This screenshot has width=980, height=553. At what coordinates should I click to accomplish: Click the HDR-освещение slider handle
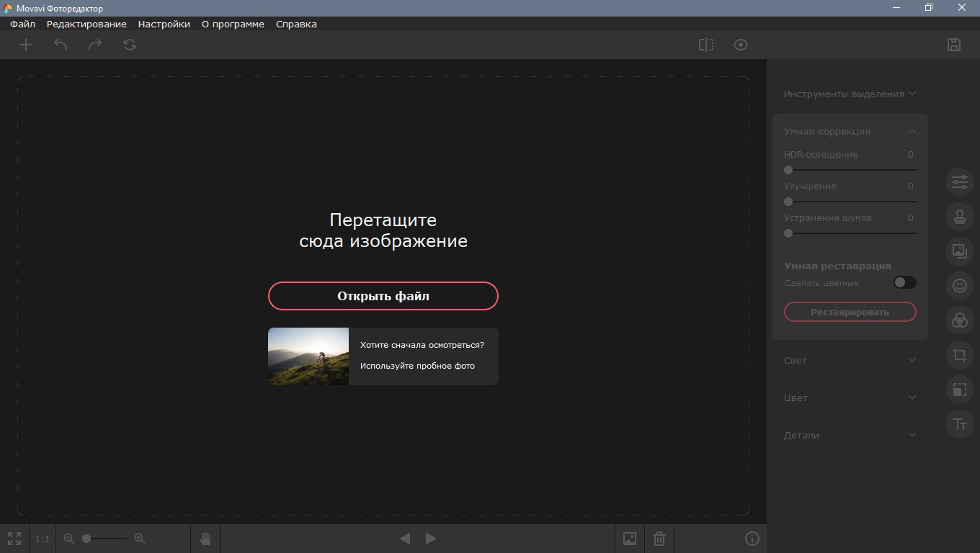[x=788, y=170]
